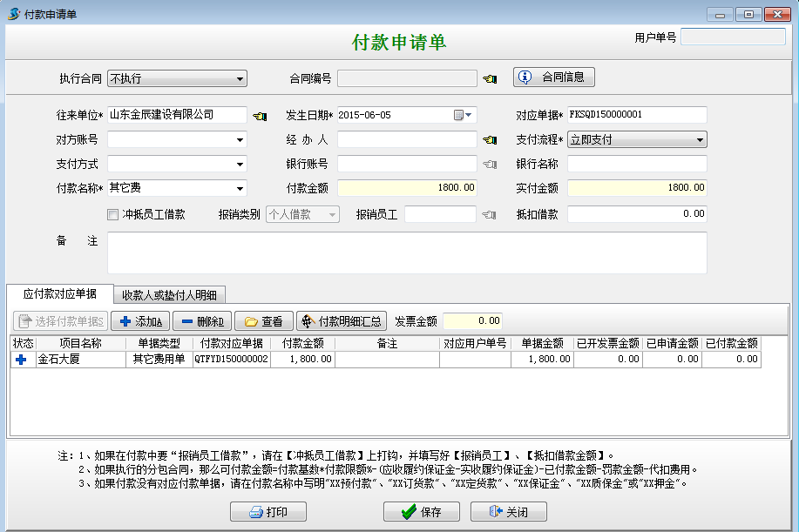Click blue plus status icon in 金石大厦 row
This screenshot has height=532, width=799.
(x=22, y=359)
